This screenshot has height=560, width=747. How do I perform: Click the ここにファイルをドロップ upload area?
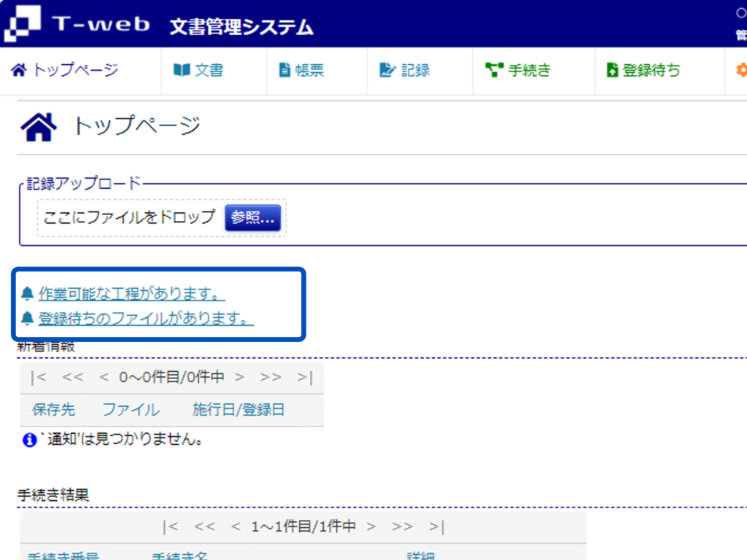[x=129, y=217]
